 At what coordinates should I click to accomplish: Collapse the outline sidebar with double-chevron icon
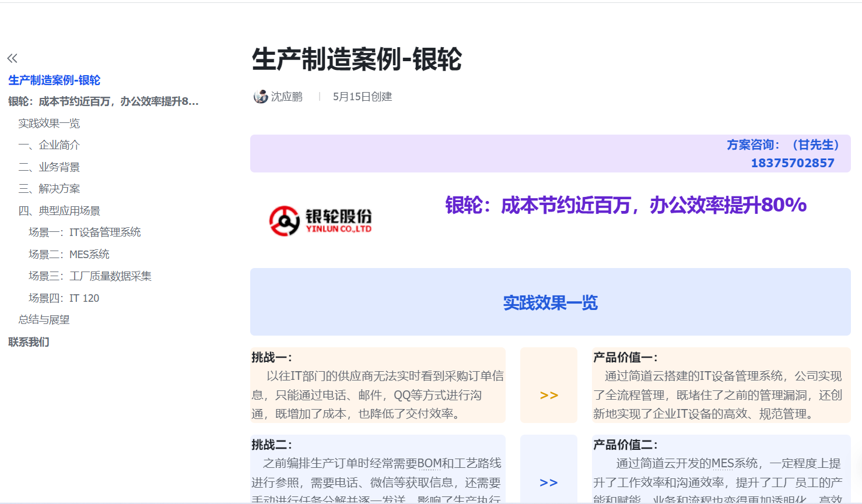[12, 58]
